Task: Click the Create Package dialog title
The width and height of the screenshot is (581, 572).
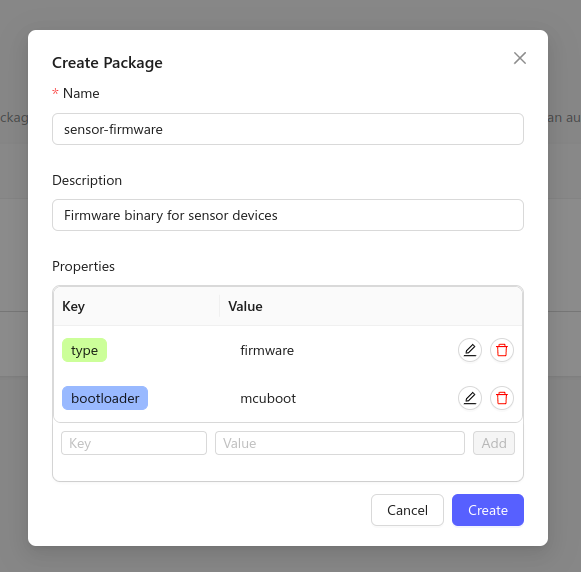Action: [x=107, y=63]
